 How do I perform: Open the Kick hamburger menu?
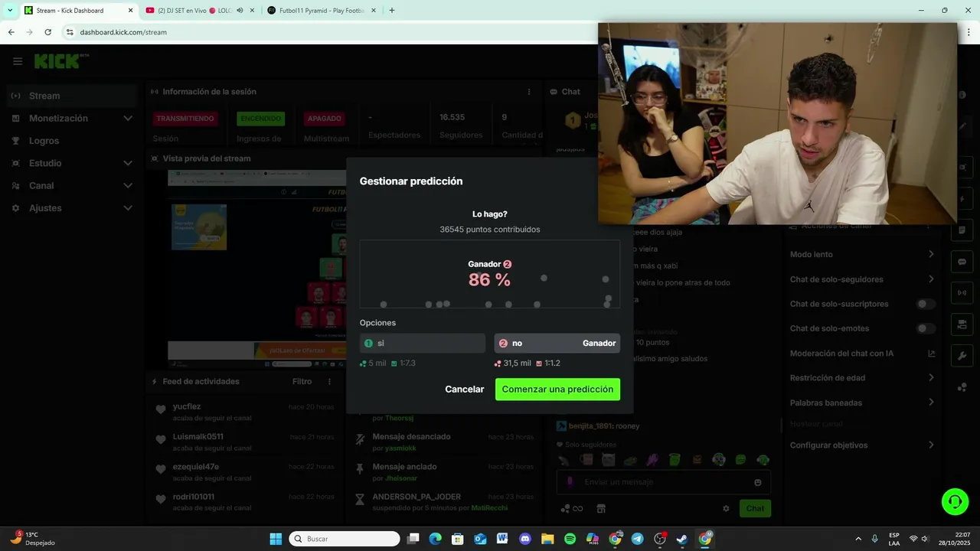tap(18, 61)
